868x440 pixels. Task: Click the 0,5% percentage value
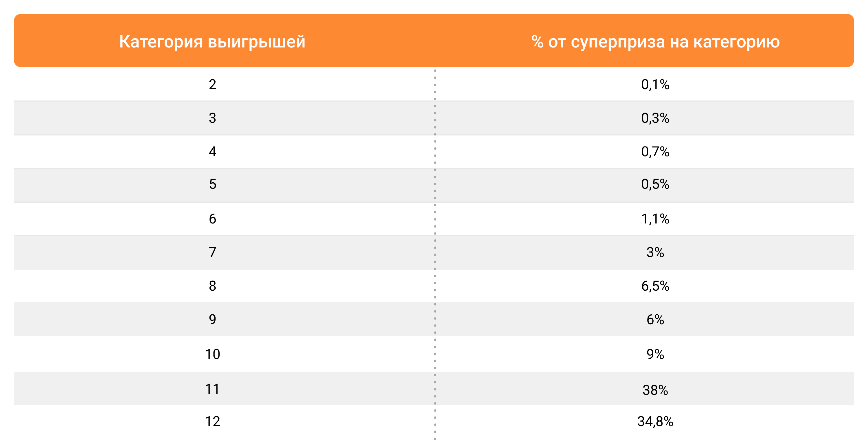(x=655, y=184)
